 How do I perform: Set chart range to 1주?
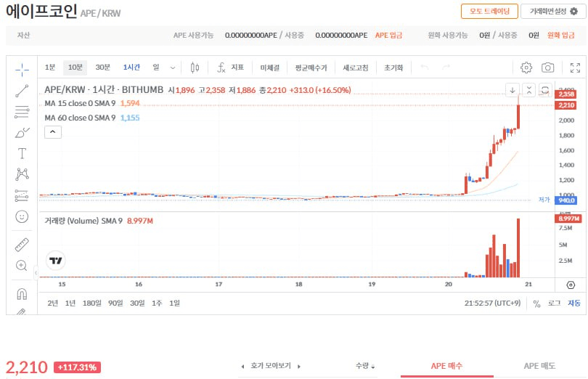pyautogui.click(x=157, y=303)
